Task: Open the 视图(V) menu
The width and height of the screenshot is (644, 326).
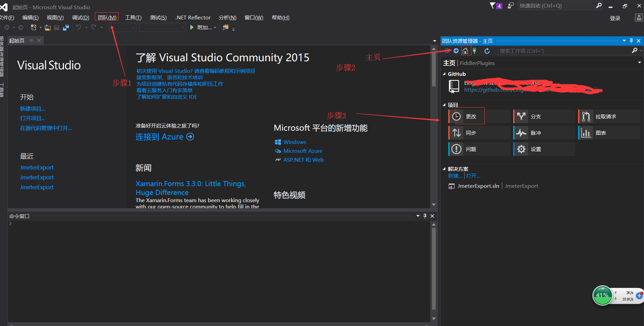Action: point(55,17)
